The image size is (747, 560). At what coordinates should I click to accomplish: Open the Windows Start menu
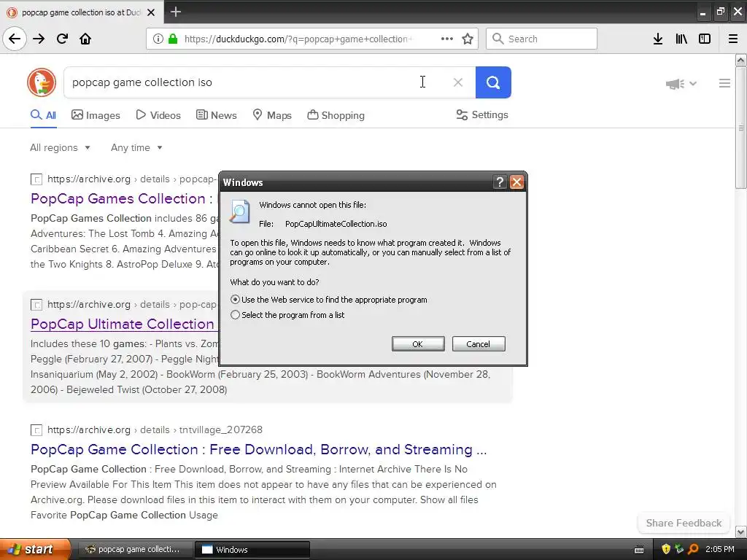(35, 550)
